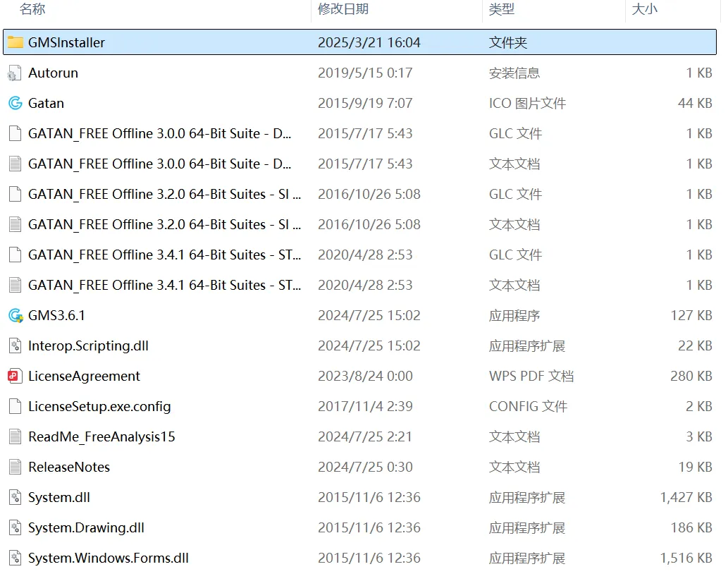Screen dimensions: 728x581
Task: Sort by the 大小 column header
Action: [x=645, y=9]
